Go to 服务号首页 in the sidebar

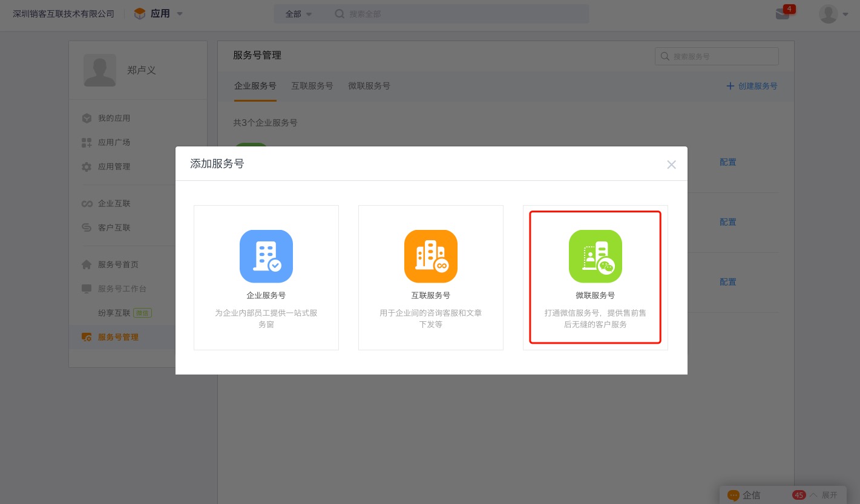point(119,264)
